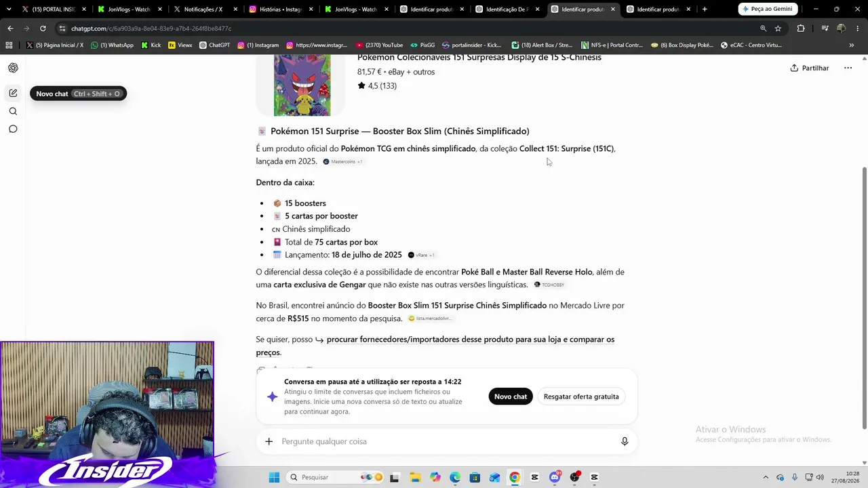The width and height of the screenshot is (868, 488).
Task: Open File Explorer from the taskbar
Action: (414, 477)
